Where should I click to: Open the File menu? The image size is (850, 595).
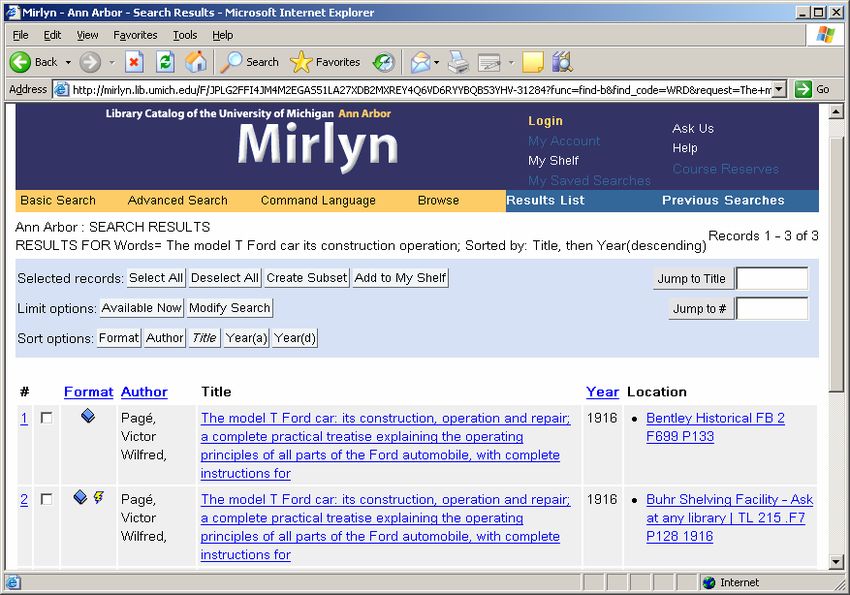[20, 35]
